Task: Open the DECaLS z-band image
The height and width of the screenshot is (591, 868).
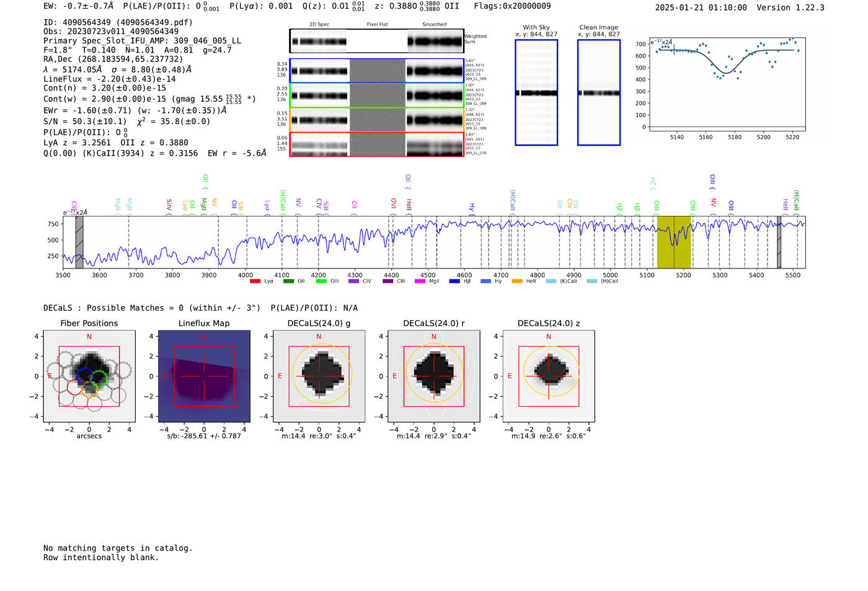Action: click(549, 376)
